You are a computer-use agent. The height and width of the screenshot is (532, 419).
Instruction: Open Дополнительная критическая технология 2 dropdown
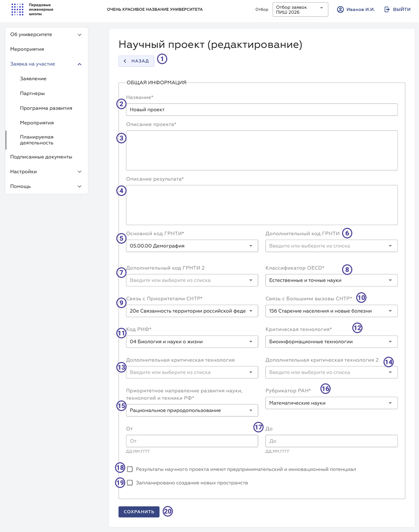[x=332, y=373]
